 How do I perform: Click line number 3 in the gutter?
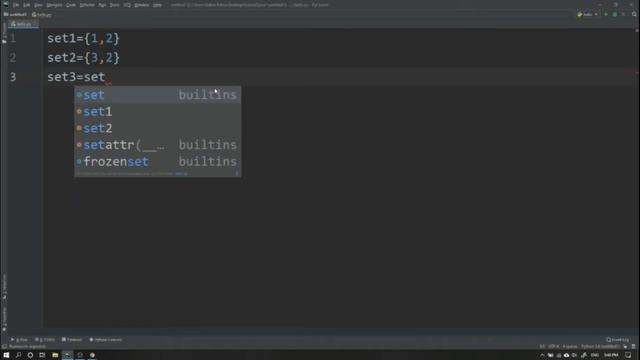[x=13, y=77]
